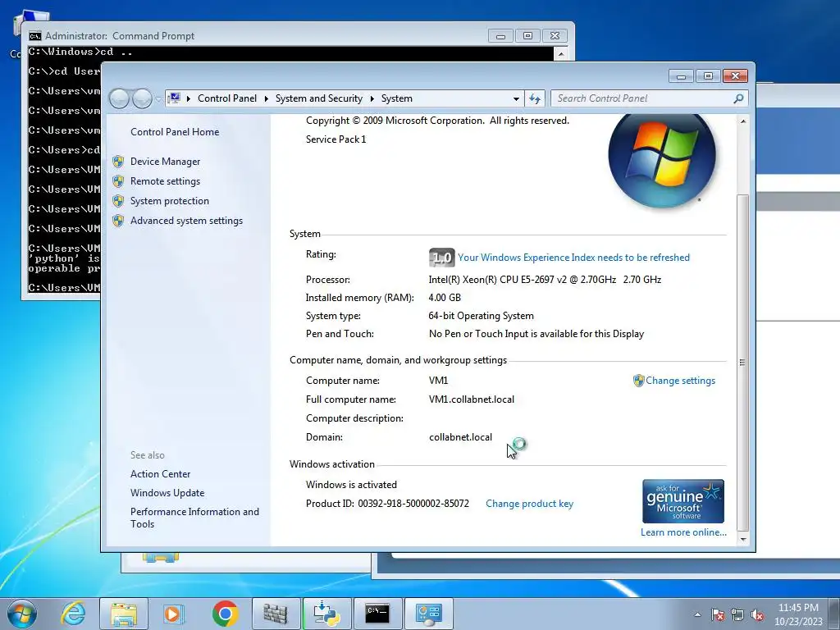Open Internet Explorer from the taskbar
The image size is (840, 630).
click(x=73, y=614)
